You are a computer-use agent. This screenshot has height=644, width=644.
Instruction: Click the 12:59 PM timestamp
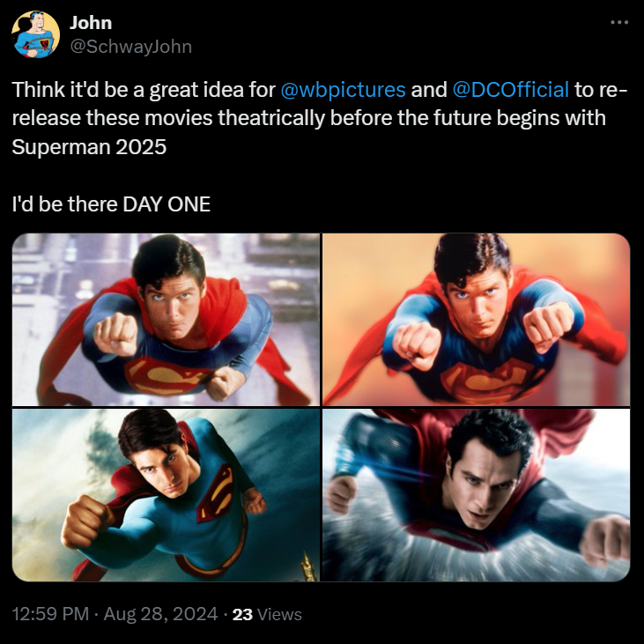50,614
